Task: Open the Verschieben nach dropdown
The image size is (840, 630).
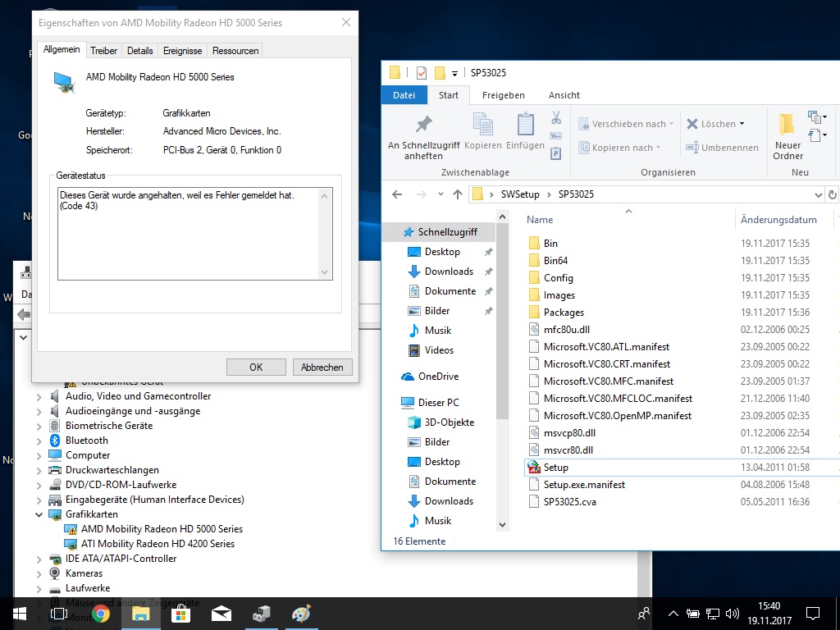Action: pyautogui.click(x=626, y=124)
